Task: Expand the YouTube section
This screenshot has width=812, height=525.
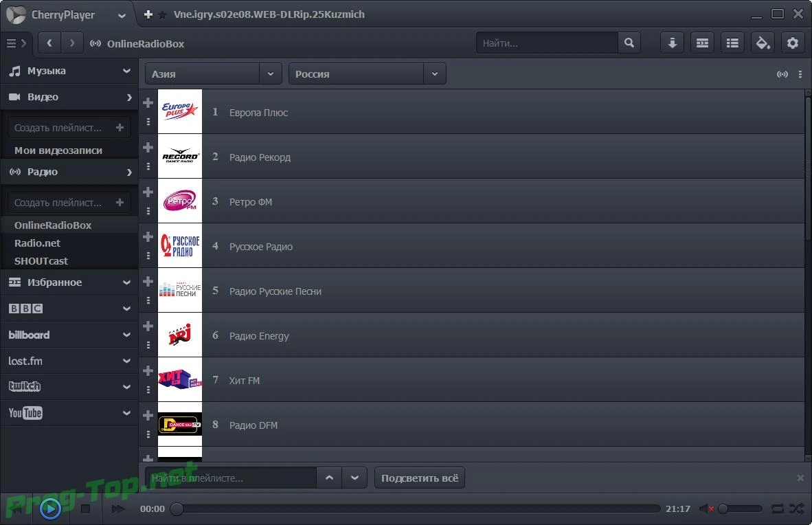Action: click(69, 413)
